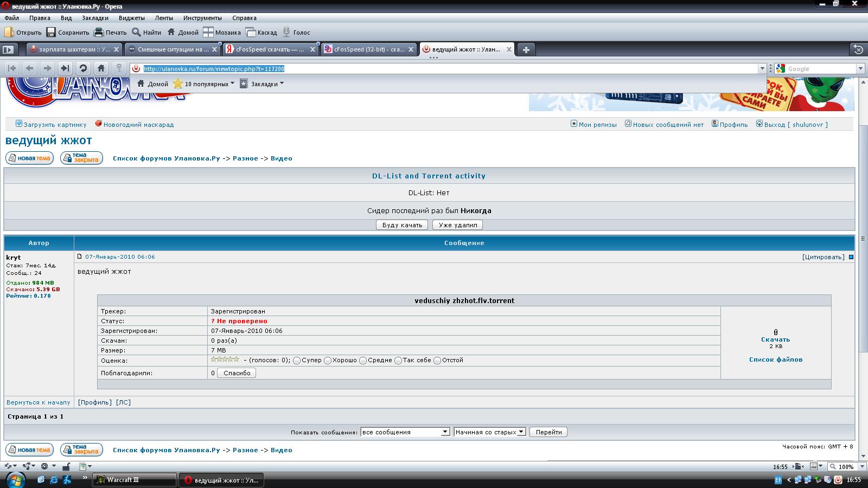Screen dimensions: 868x488
Task: Click the post icon beside the 07-Январь-2010 date
Action: tap(80, 256)
